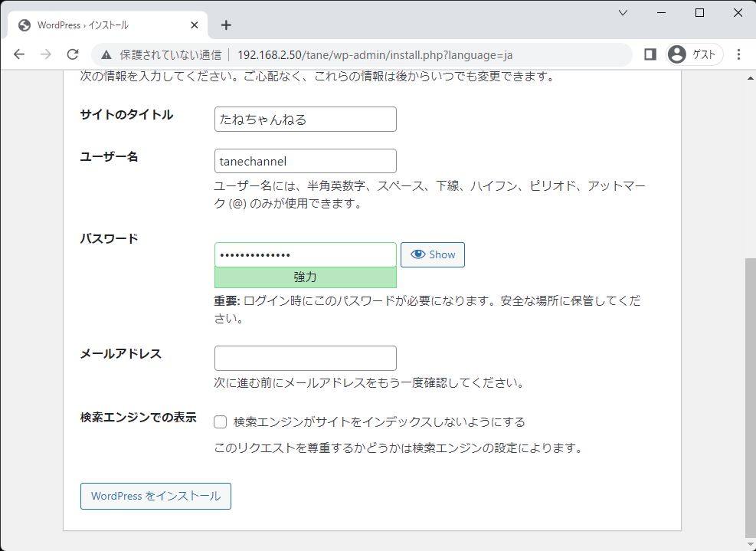Click the address bar URL
This screenshot has width=756, height=551.
coord(375,55)
